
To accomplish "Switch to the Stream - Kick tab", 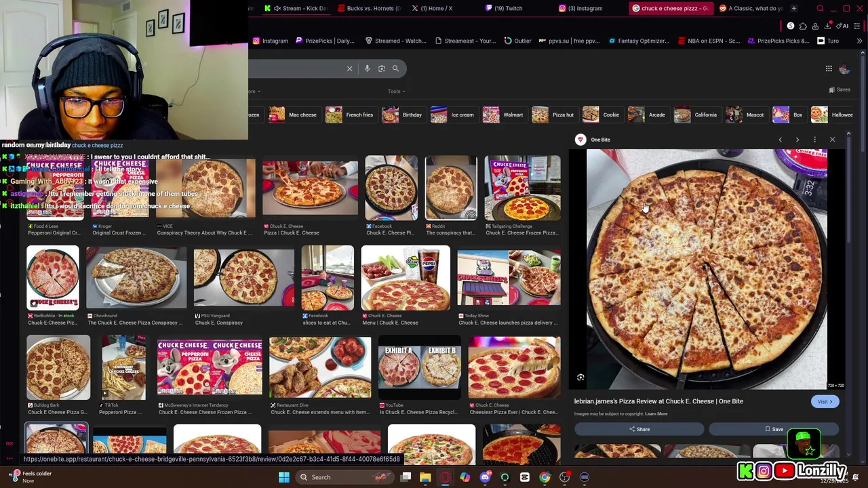I will tap(296, 8).
